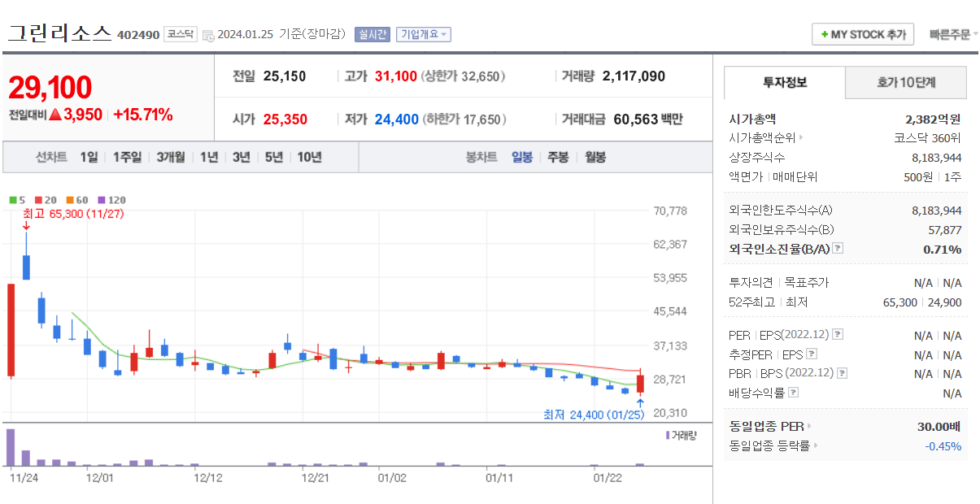The height and width of the screenshot is (504, 980).
Task: Click the 외국인소진율 value 0.71%
Action: [x=943, y=249]
